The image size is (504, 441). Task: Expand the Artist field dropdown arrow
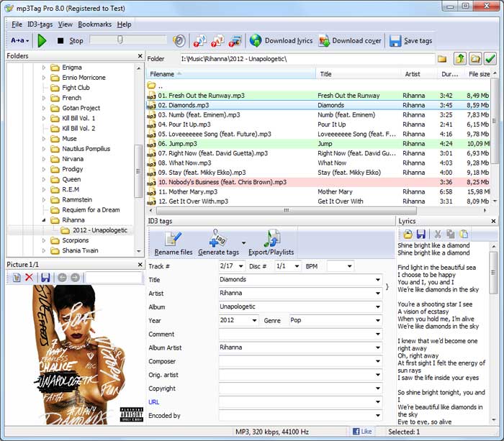pyautogui.click(x=377, y=294)
